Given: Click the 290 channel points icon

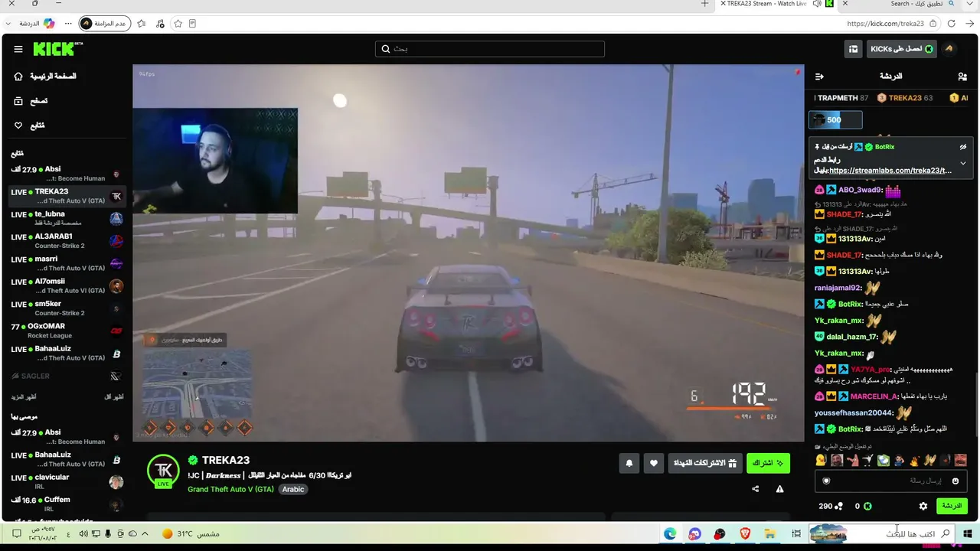Looking at the screenshot, I should [838, 506].
